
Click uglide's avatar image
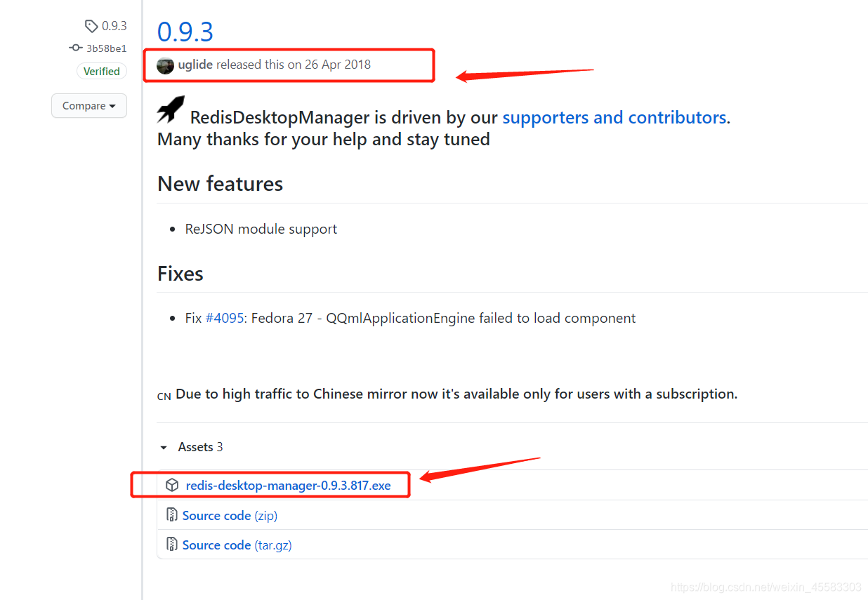point(165,65)
